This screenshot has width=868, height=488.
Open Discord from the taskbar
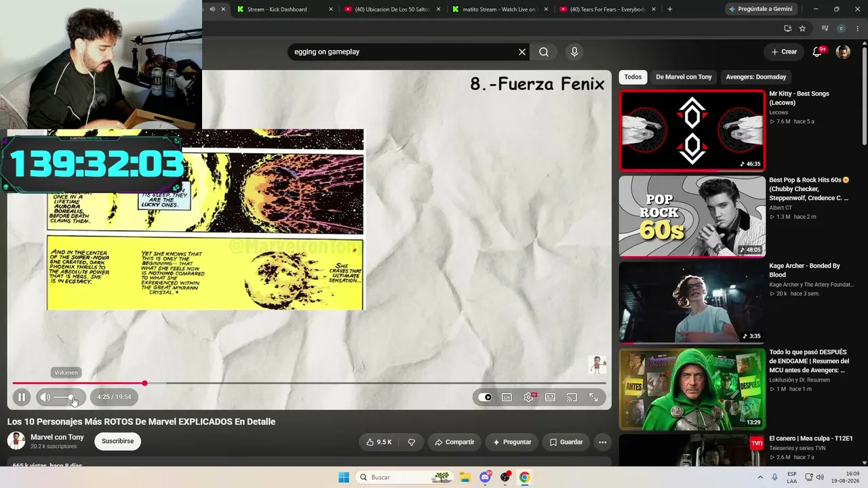[x=485, y=477]
